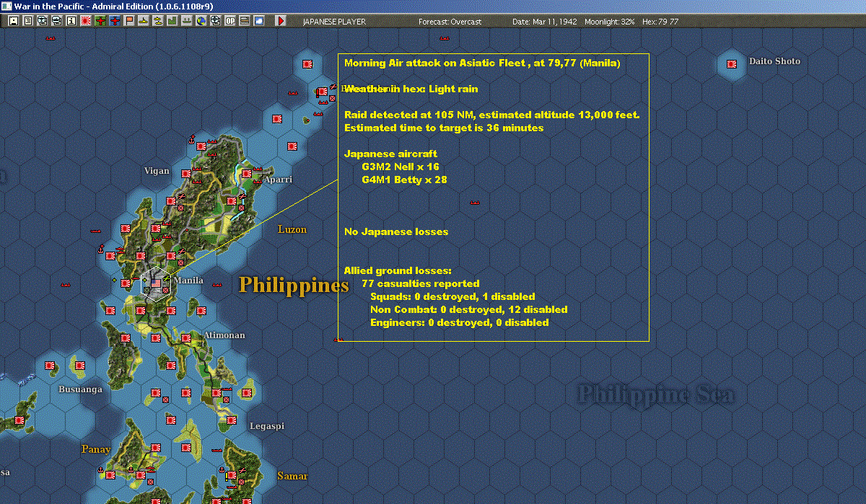866x504 pixels.
Task: Click 'Estimated time to target is 36 minutes'
Action: [x=444, y=128]
